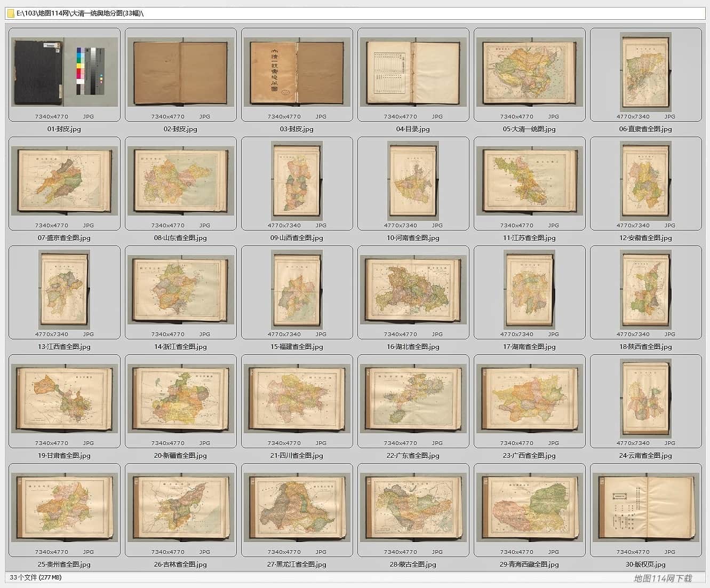Open 22-广东省全图.jpg thumbnail

[413, 401]
